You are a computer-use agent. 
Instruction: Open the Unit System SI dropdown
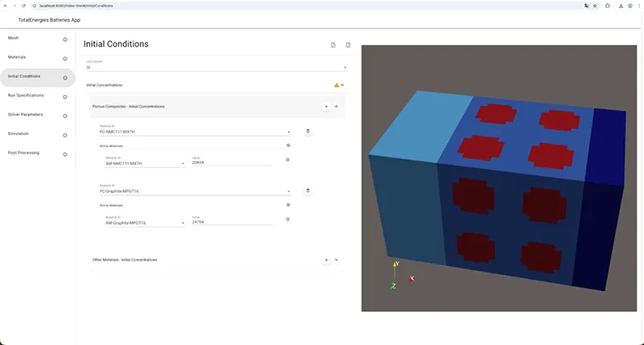(217, 66)
